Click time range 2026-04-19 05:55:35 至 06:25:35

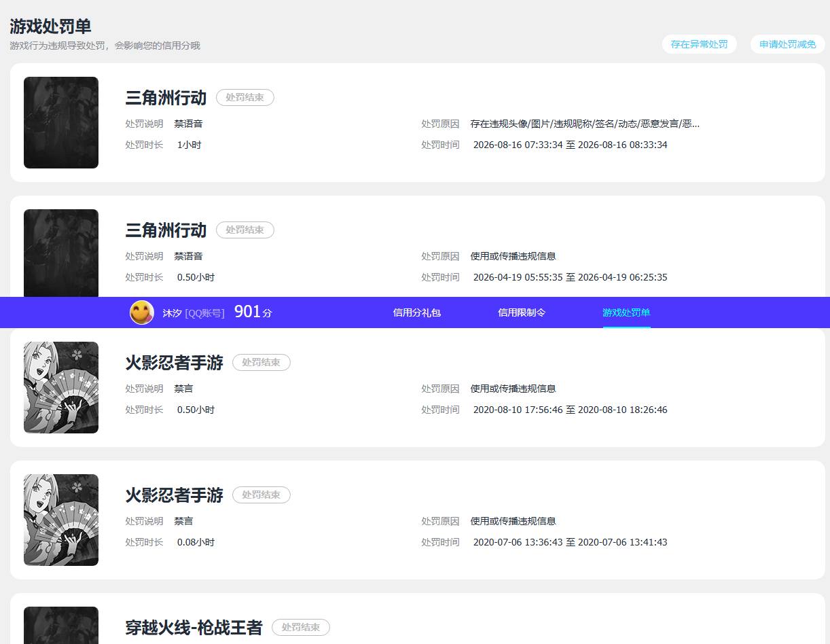coord(570,278)
